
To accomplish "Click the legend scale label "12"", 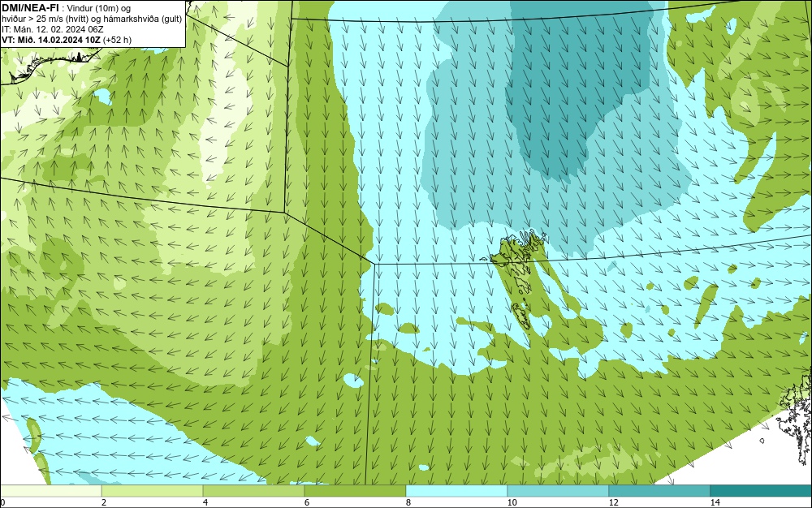I will [613, 502].
